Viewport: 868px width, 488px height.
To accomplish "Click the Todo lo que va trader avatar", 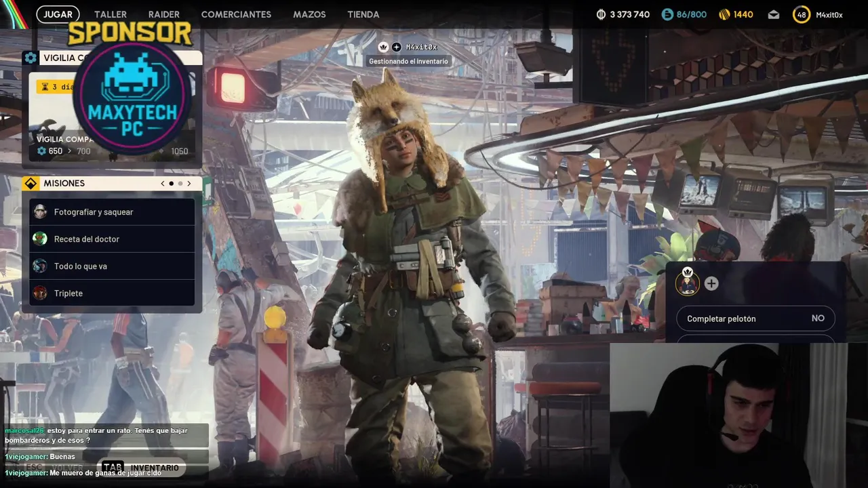I will pyautogui.click(x=40, y=266).
